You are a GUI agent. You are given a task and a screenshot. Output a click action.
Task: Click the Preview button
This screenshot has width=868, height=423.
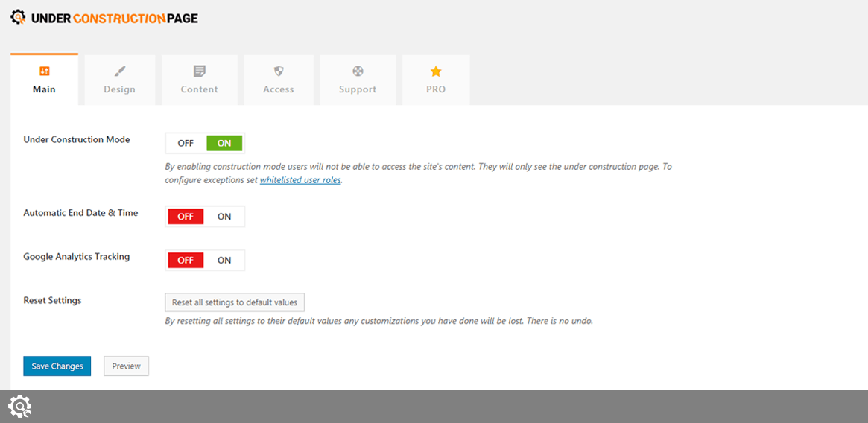126,366
